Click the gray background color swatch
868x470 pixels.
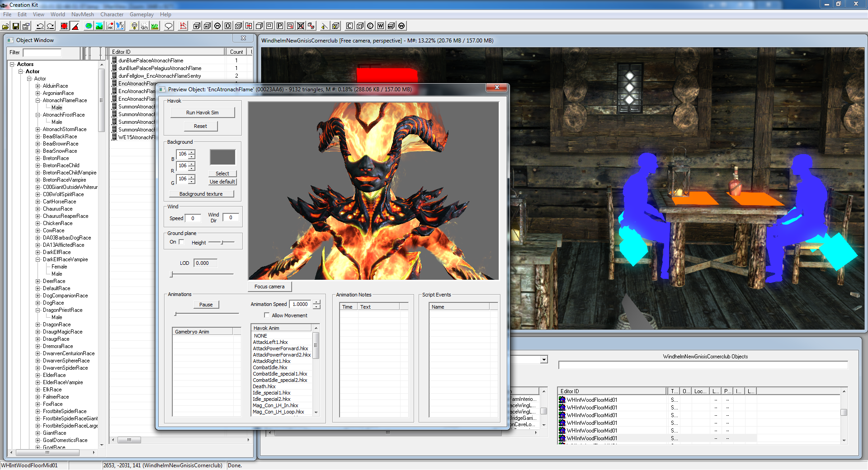pos(222,157)
